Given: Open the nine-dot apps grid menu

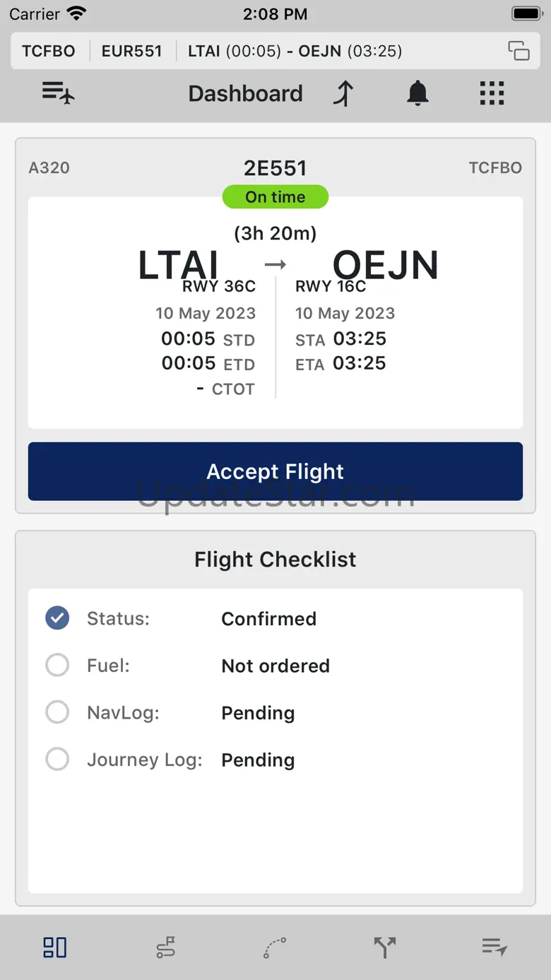Looking at the screenshot, I should 492,93.
